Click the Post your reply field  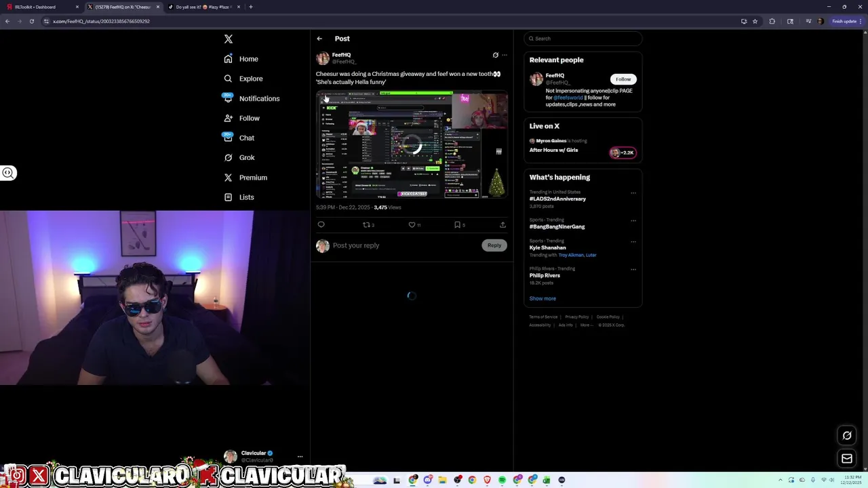pyautogui.click(x=406, y=245)
